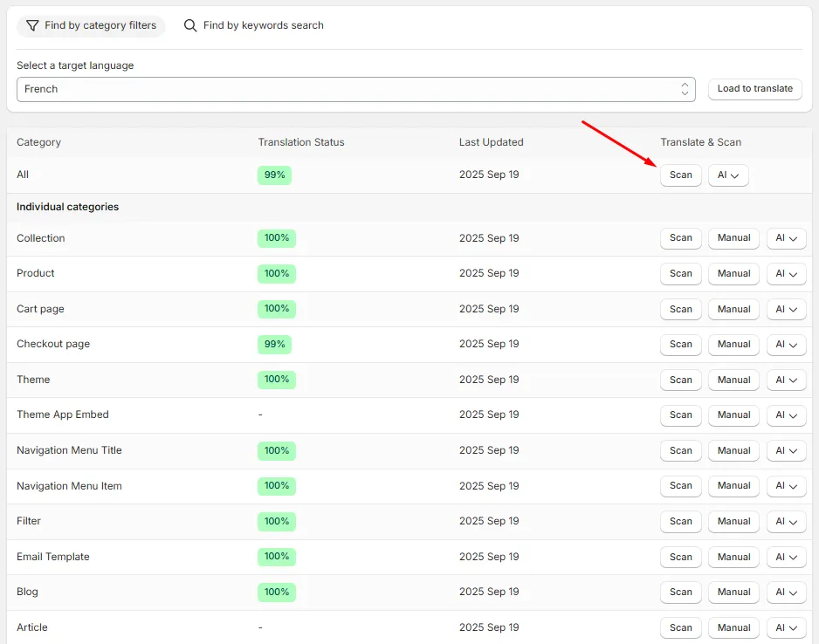Viewport: 819px width, 644px height.
Task: Switch to Find by keywords search tab
Action: pyautogui.click(x=254, y=25)
